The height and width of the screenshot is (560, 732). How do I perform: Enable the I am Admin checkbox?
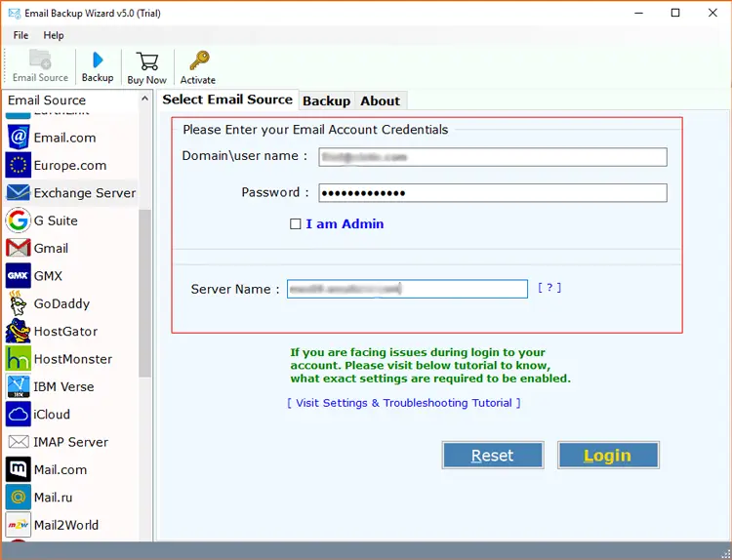(295, 224)
